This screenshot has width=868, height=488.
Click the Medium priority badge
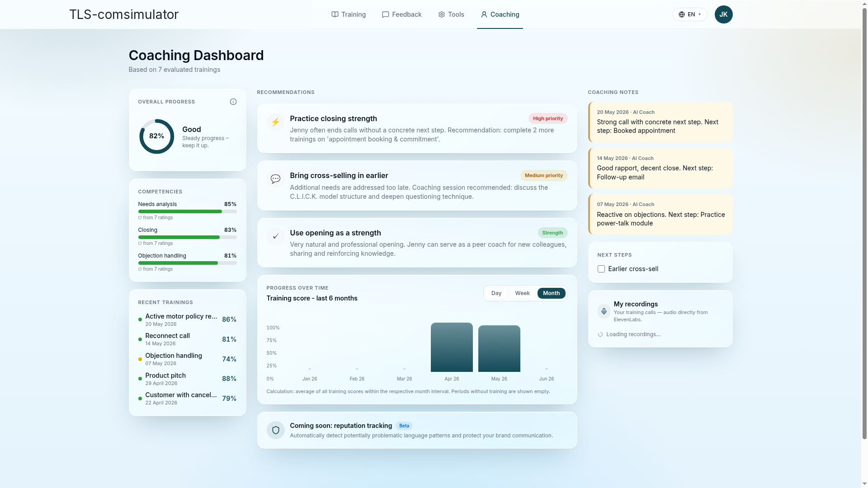[x=544, y=175]
